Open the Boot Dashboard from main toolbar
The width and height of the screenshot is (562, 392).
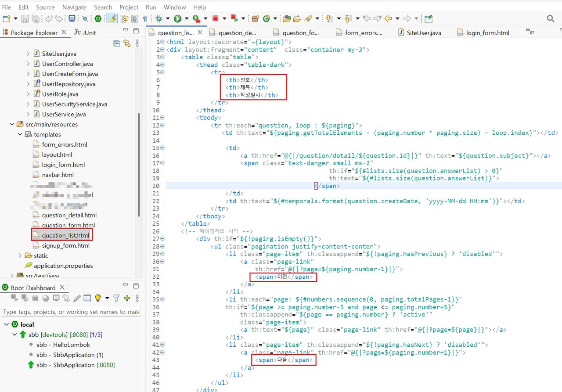tap(98, 19)
